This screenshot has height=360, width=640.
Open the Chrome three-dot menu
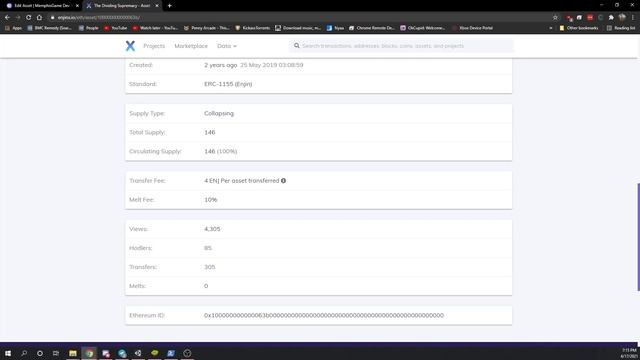pos(633,18)
